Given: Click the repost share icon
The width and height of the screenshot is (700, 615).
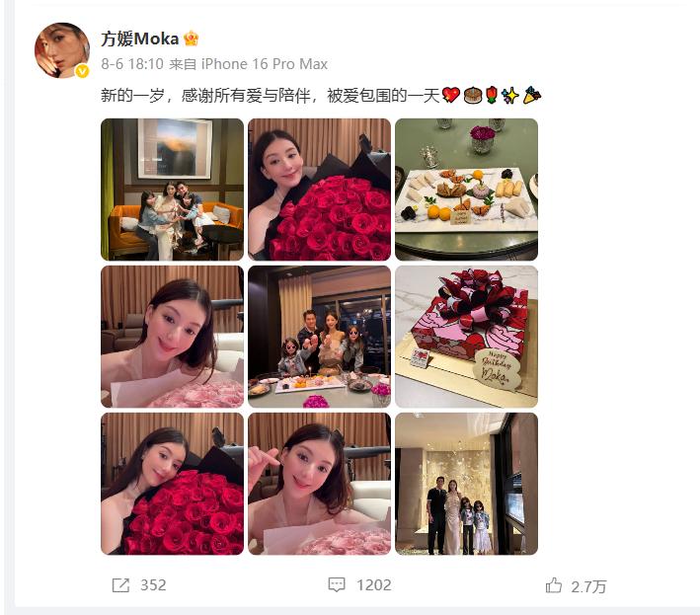Looking at the screenshot, I should (120, 585).
